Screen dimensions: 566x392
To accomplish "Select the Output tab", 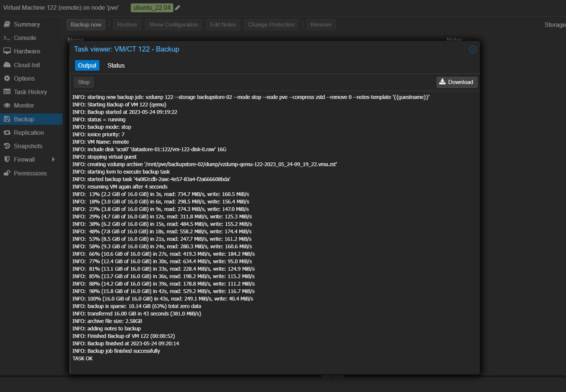I will tap(87, 65).
